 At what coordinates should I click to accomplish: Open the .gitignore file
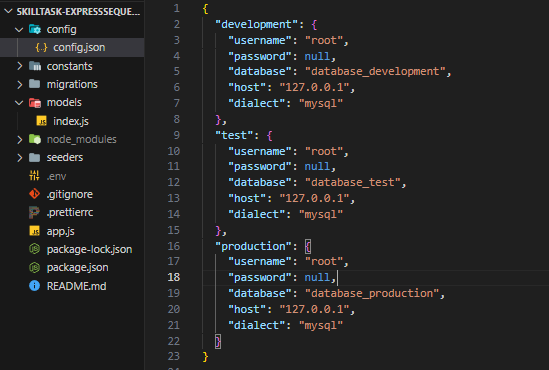click(x=70, y=194)
